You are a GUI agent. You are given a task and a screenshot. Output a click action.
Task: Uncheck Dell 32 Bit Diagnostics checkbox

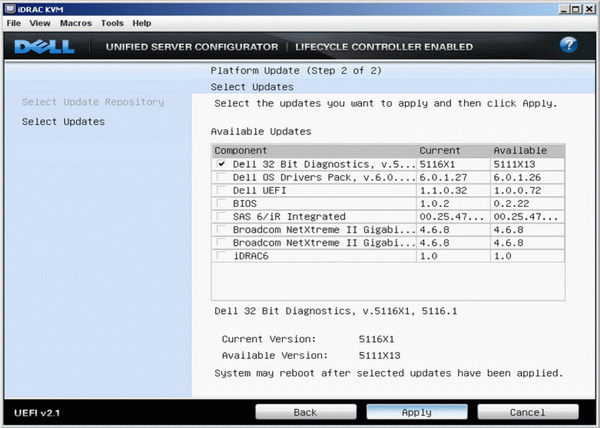[x=221, y=164]
